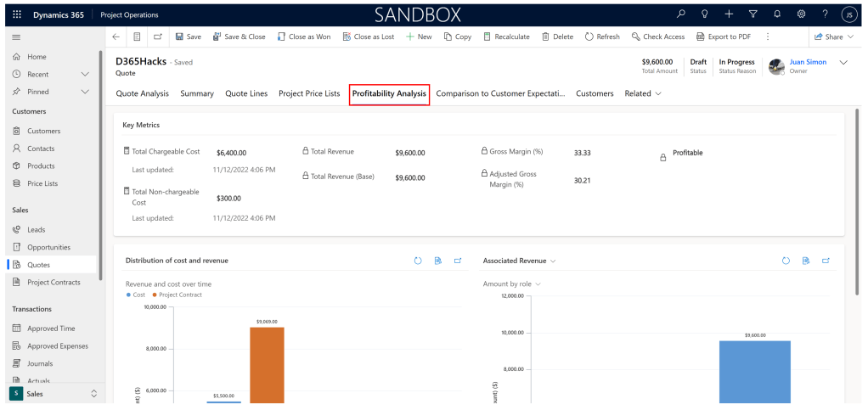Refresh the Distribution of cost and revenue chart
868x410 pixels.
(x=418, y=261)
